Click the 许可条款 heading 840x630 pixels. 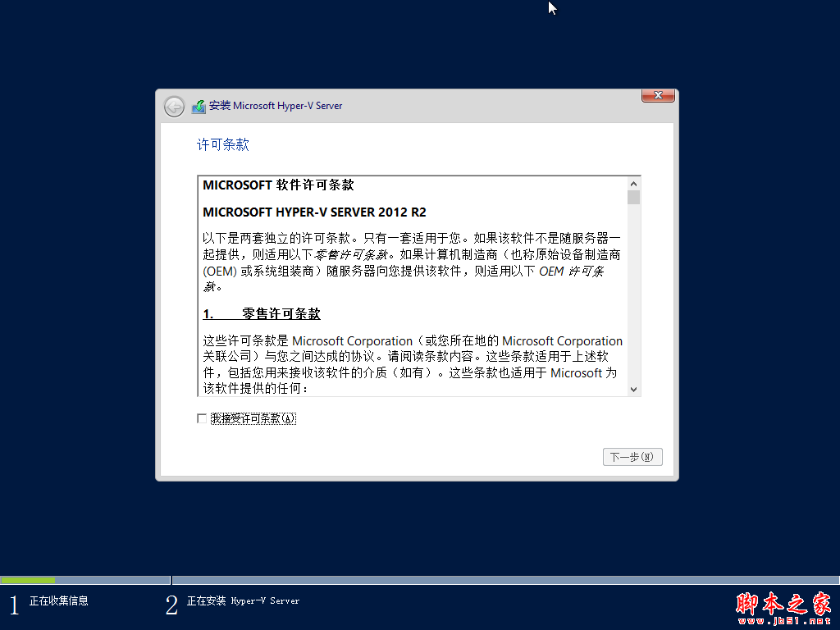[x=223, y=144]
